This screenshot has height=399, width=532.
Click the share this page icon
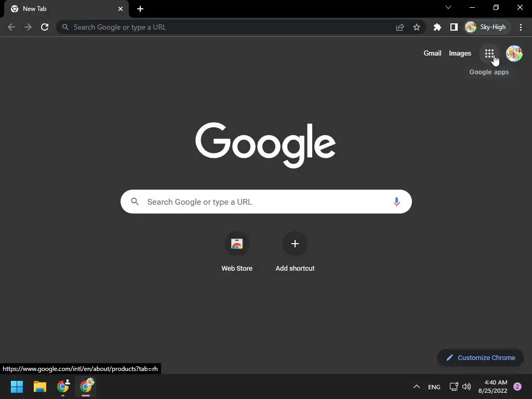click(400, 27)
